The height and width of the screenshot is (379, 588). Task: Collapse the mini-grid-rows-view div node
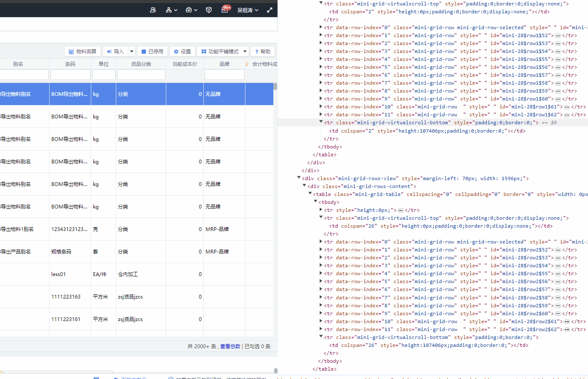(299, 178)
